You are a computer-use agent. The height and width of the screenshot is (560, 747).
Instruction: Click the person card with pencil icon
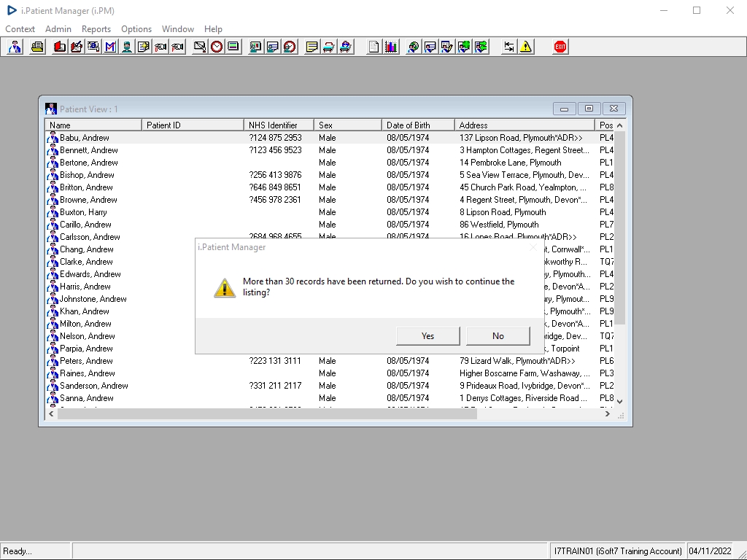click(x=447, y=47)
